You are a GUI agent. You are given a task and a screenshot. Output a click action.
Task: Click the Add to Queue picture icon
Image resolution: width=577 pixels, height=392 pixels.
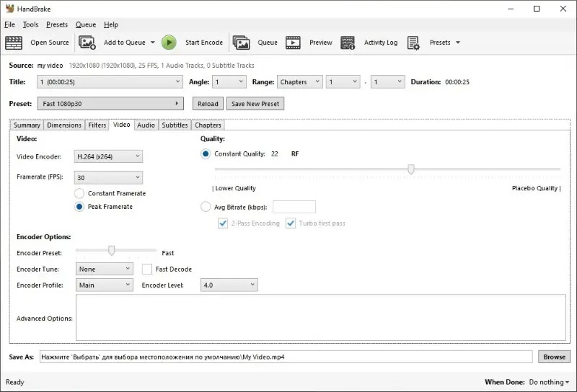pyautogui.click(x=87, y=43)
